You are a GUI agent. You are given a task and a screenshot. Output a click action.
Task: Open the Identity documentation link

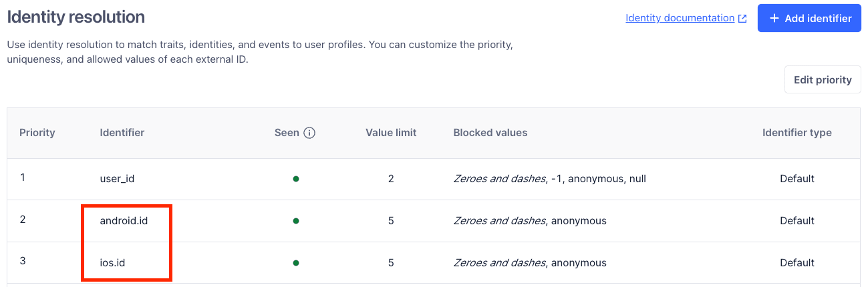pyautogui.click(x=680, y=18)
